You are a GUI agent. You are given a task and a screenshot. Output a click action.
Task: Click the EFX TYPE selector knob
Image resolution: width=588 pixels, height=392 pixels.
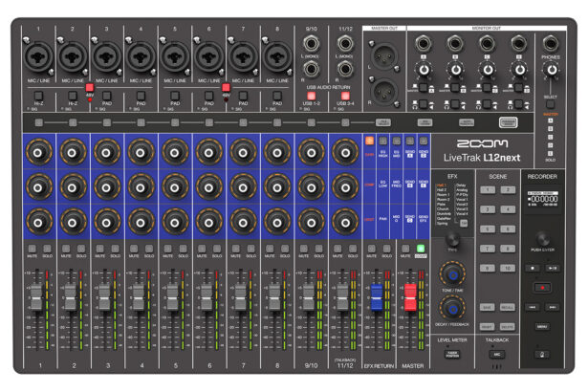click(x=452, y=239)
